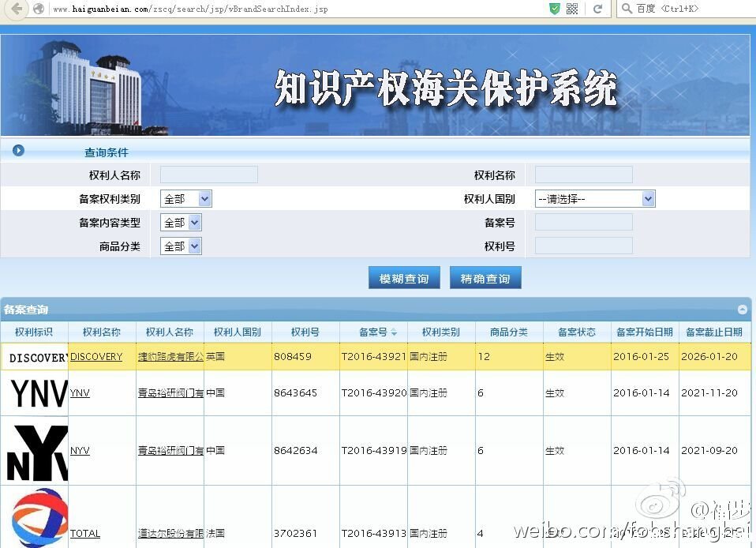Viewport: 756px width, 548px height.
Task: Sort by 备案号 column sort arrows
Action: coord(394,332)
